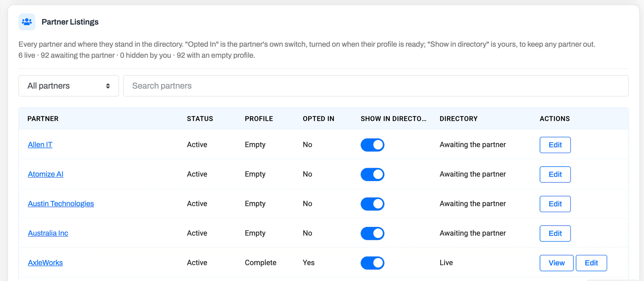Click the No opted-in cell for Australia Inc
This screenshot has height=281, width=644.
pyautogui.click(x=308, y=233)
